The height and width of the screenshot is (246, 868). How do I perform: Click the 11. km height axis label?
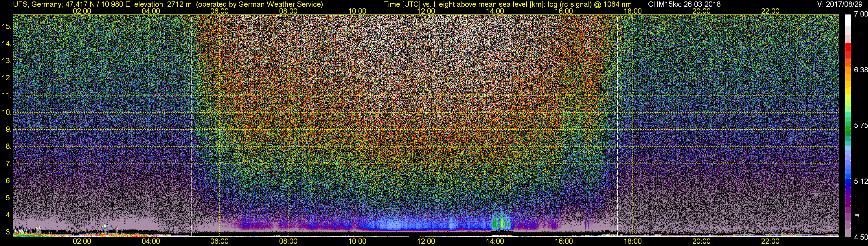7,95
